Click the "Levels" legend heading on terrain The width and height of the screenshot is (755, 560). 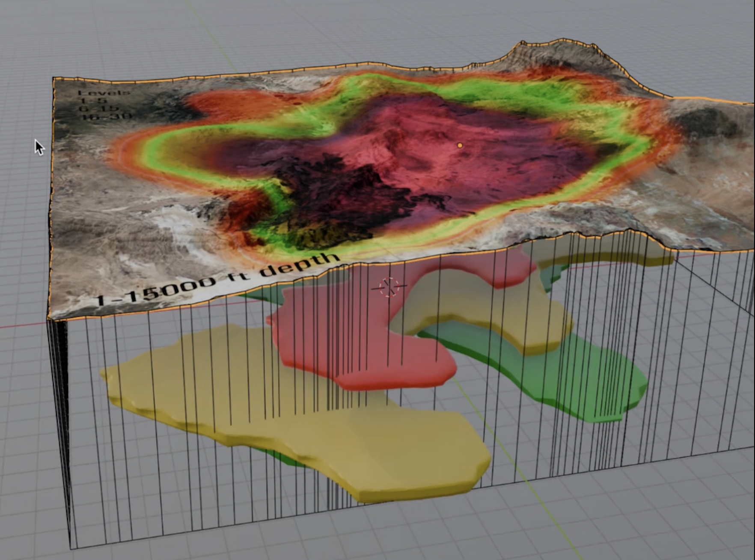tap(104, 93)
